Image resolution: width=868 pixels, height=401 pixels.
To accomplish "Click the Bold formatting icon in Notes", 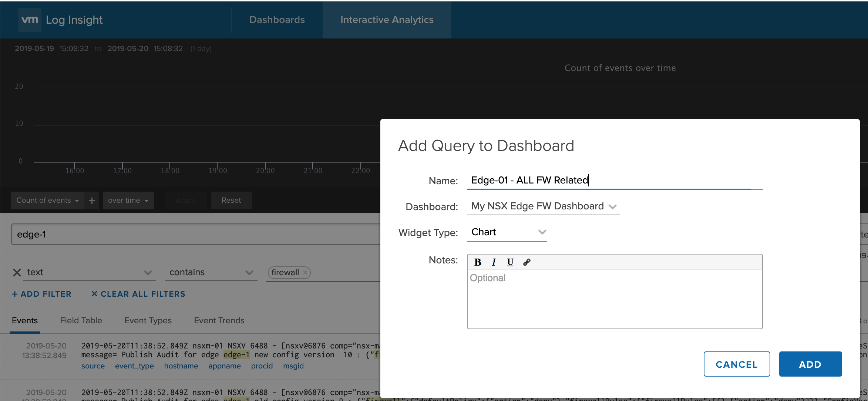I will click(x=478, y=262).
